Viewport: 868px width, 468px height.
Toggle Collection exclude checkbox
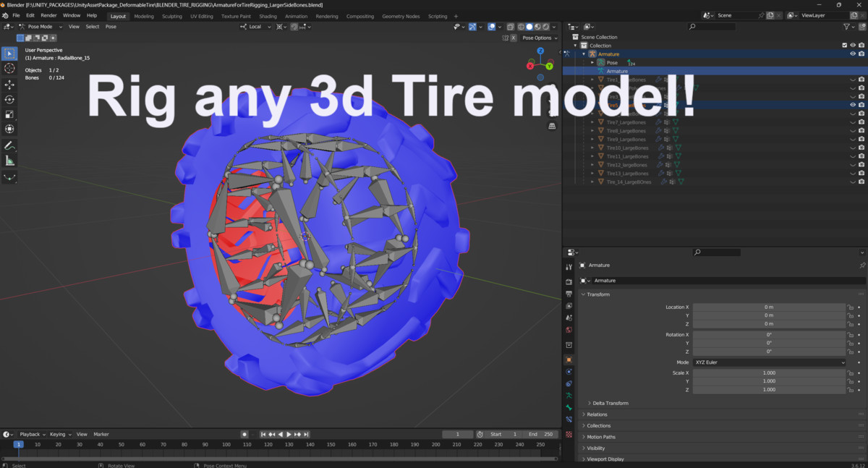(844, 45)
